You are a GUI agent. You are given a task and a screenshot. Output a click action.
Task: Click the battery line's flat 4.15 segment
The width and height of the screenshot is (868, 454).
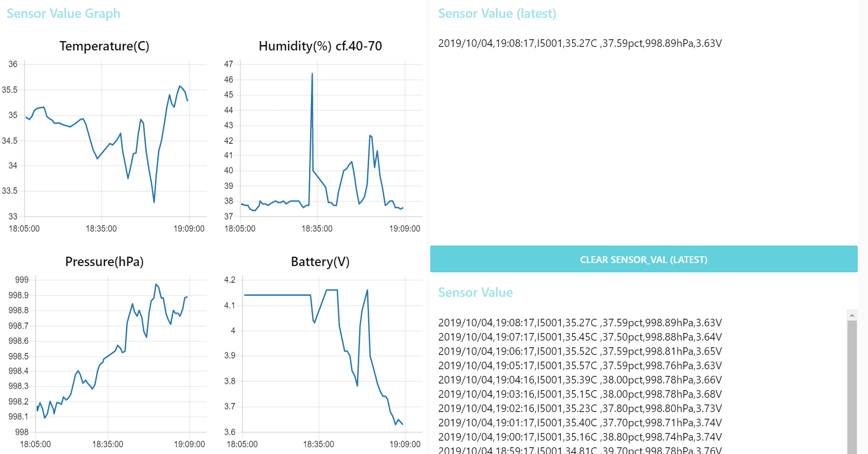point(277,295)
